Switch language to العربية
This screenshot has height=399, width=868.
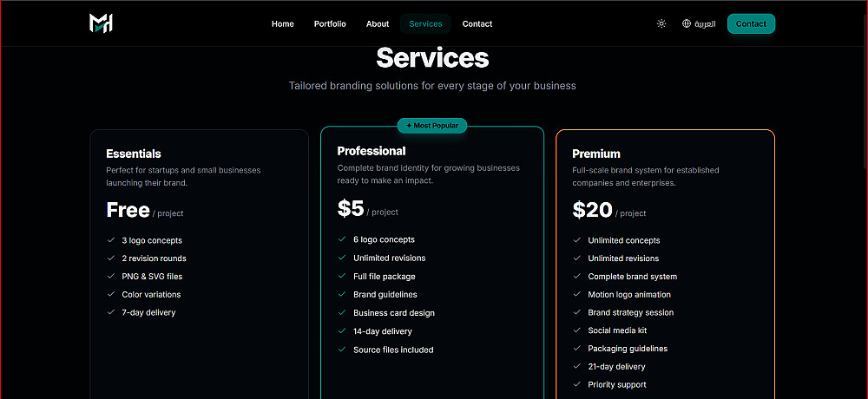pos(705,23)
